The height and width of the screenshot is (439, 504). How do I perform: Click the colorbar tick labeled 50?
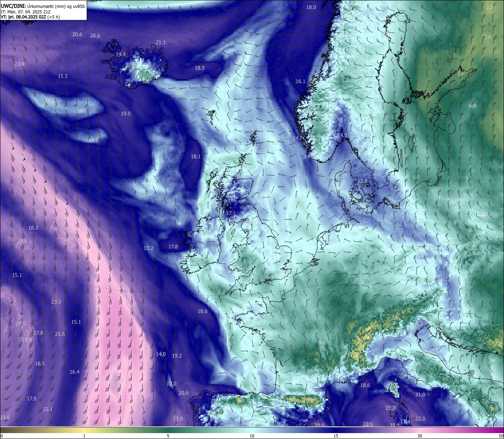click(501, 436)
